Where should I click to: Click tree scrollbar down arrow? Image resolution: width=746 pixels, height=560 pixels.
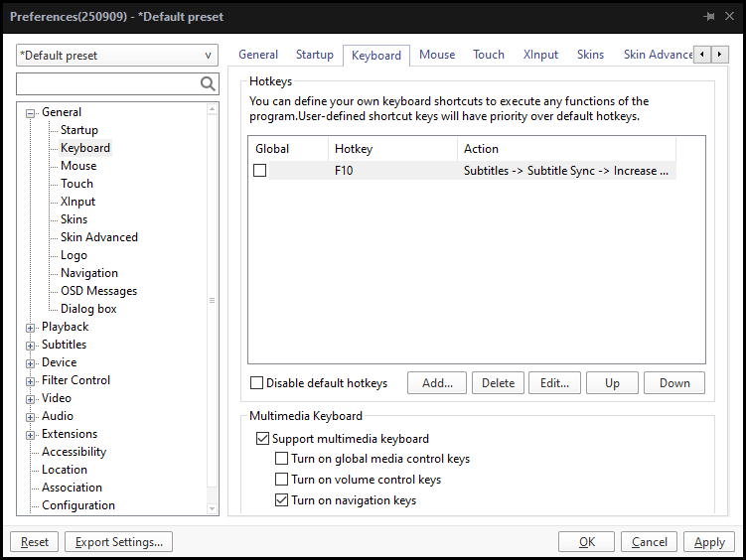coord(213,508)
